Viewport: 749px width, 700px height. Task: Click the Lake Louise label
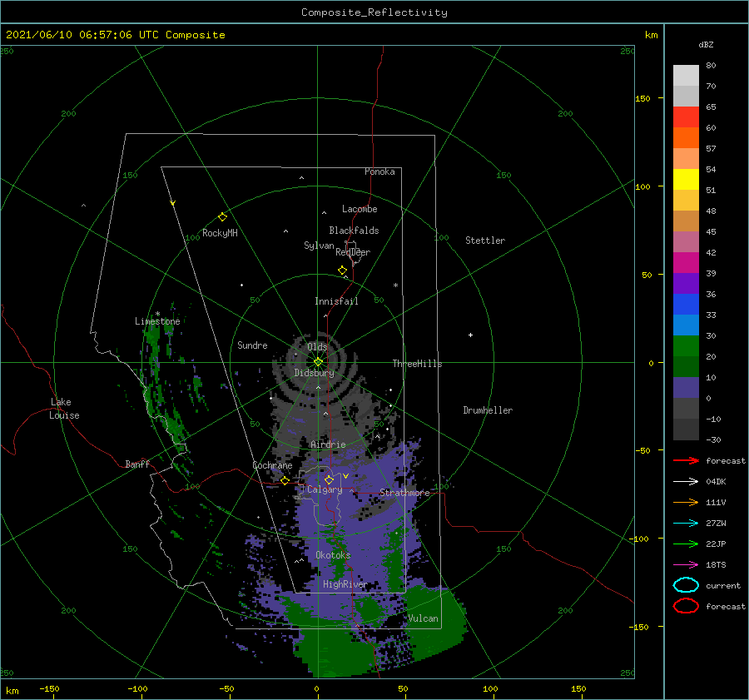64,409
